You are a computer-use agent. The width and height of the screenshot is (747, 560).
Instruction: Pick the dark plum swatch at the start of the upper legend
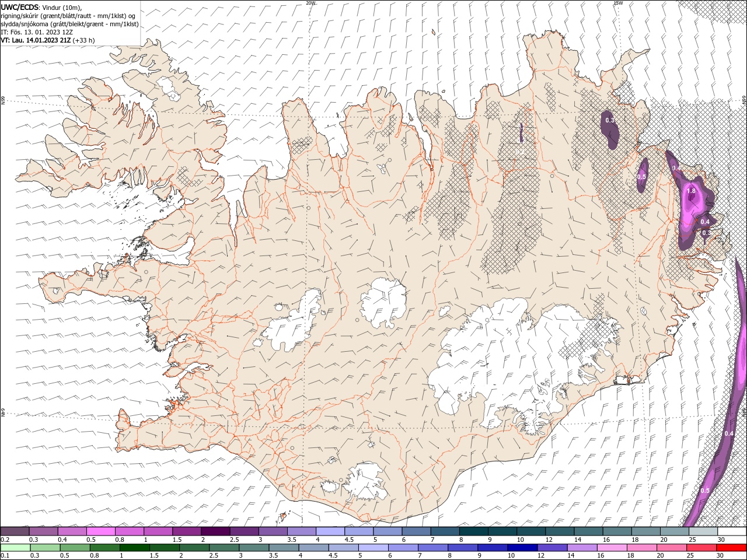pyautogui.click(x=15, y=531)
